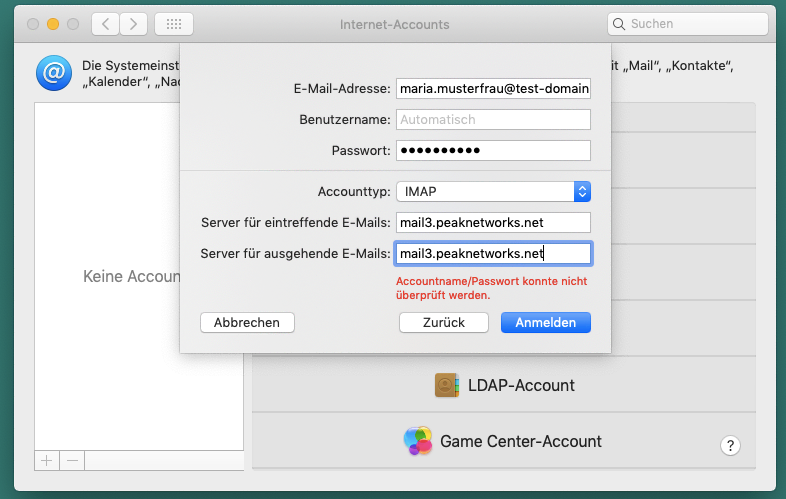
Task: Open the show-all preferences grid button
Action: (x=175, y=24)
